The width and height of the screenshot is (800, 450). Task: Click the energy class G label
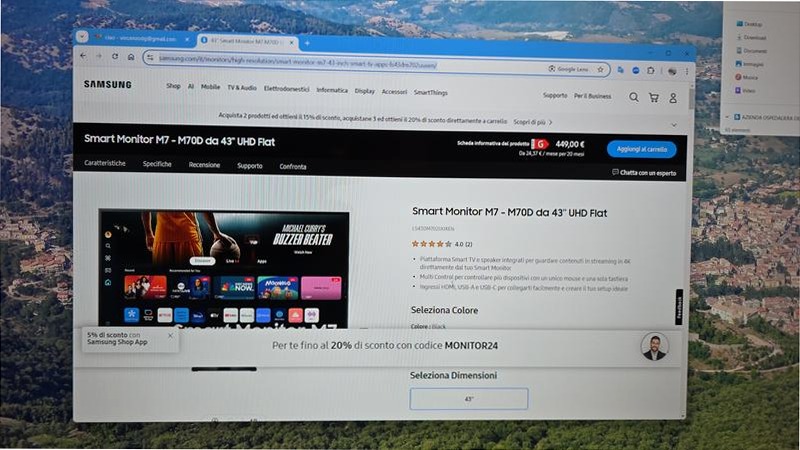[540, 144]
